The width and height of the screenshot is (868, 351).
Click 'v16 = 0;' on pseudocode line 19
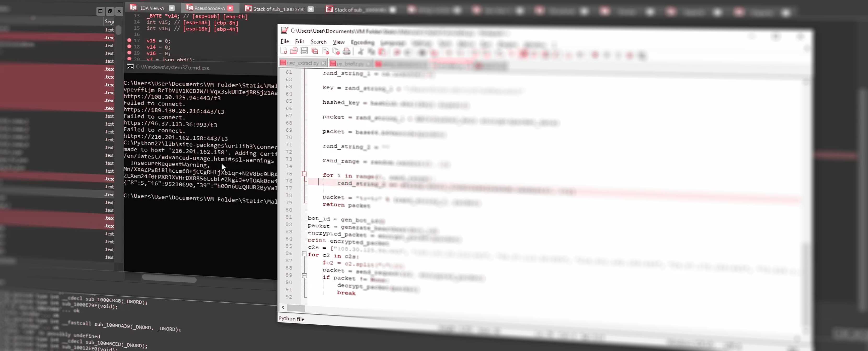click(158, 53)
